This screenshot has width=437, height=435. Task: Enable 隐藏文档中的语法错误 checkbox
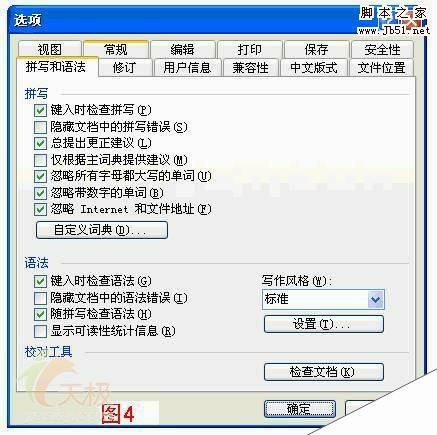point(40,298)
